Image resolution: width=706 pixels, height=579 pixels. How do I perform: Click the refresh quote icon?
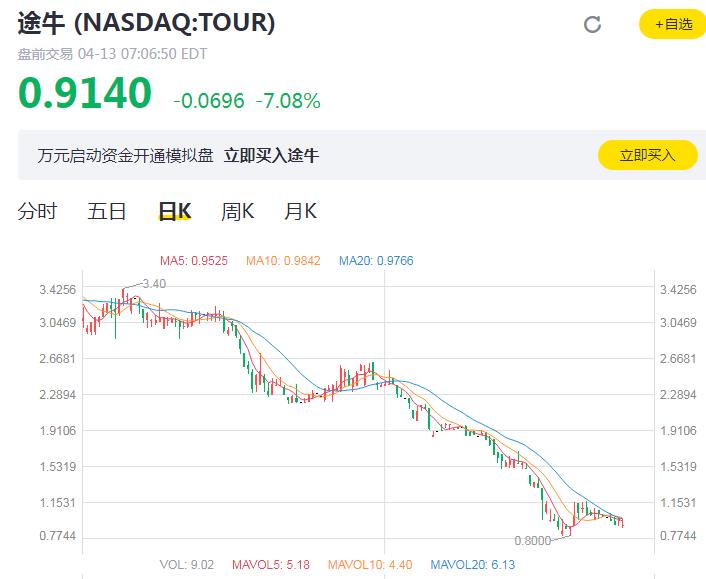592,25
